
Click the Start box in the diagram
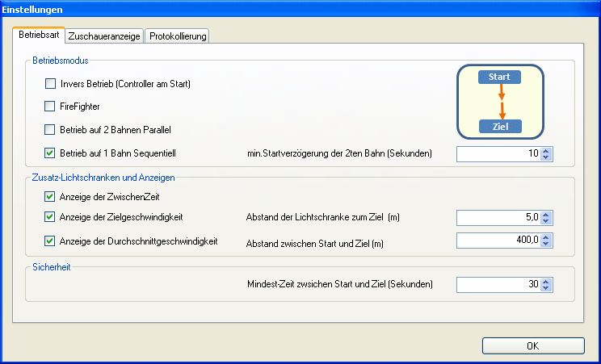(x=501, y=77)
